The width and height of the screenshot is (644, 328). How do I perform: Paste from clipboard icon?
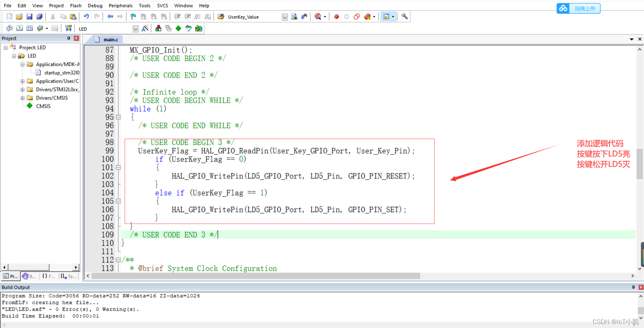click(x=73, y=16)
